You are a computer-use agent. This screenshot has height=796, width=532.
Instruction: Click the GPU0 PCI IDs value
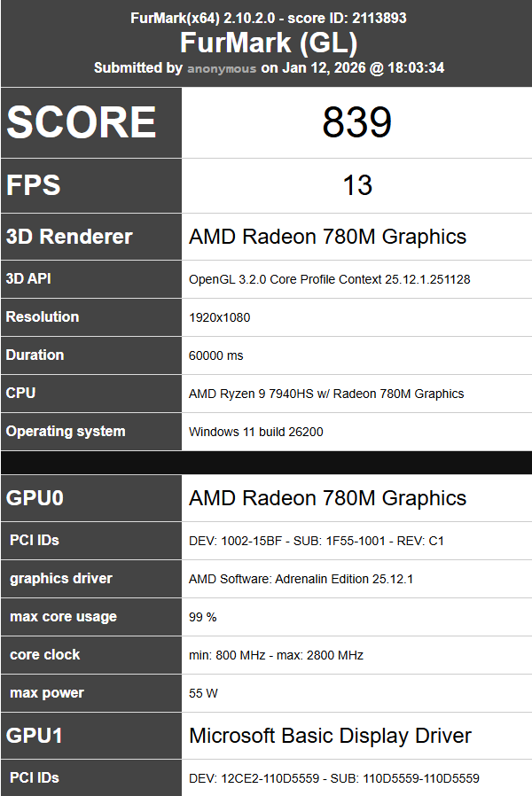317,541
